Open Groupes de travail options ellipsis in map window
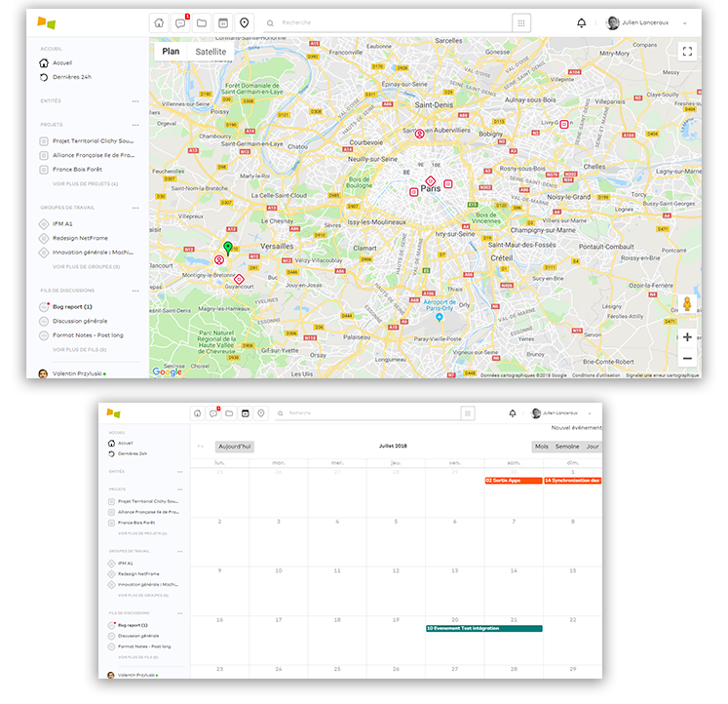This screenshot has height=704, width=728. (x=135, y=208)
